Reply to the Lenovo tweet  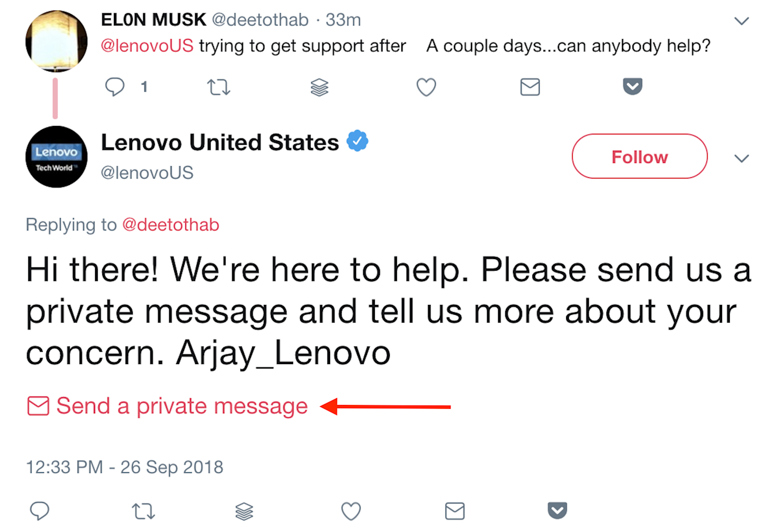[39, 510]
